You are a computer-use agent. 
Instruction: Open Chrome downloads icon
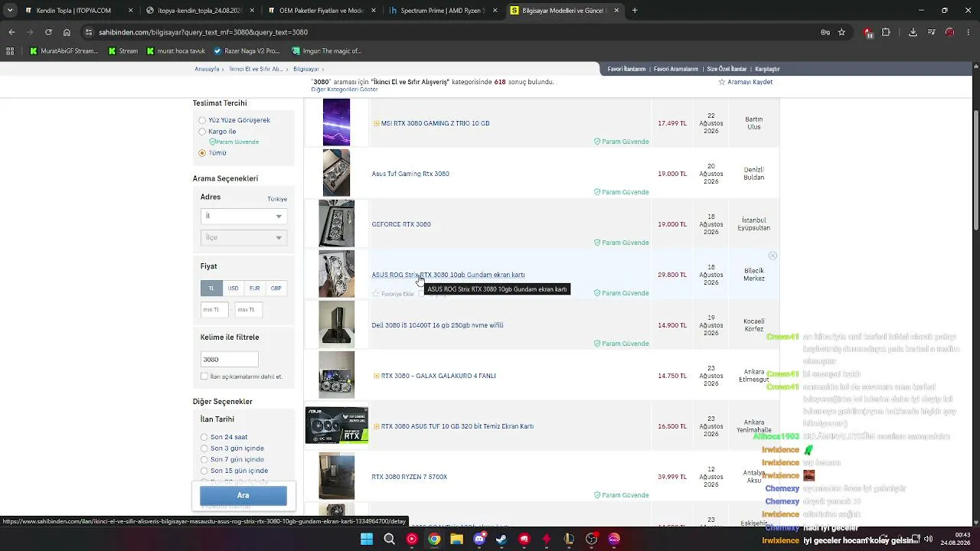[x=913, y=32]
